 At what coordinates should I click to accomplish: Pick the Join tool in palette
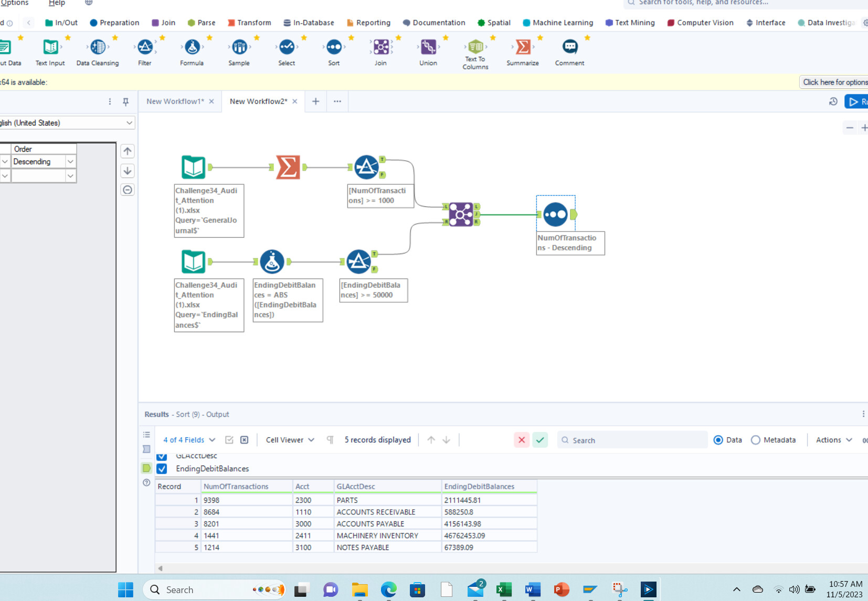381,47
